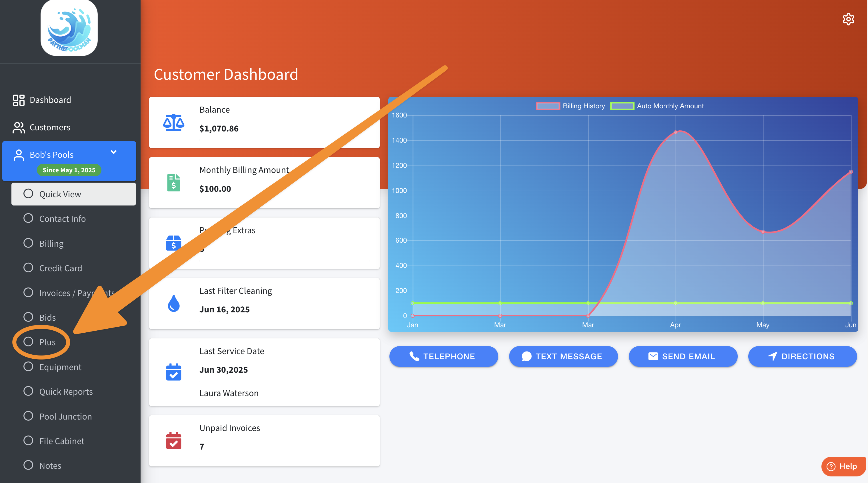Viewport: 868px width, 483px height.
Task: Open the Dashboard menu item
Action: [50, 100]
